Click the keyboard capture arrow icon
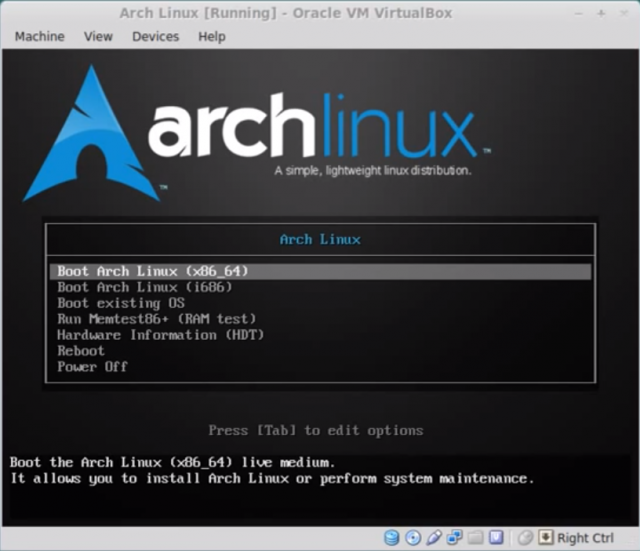Viewport: 640px width, 551px height. 546,538
